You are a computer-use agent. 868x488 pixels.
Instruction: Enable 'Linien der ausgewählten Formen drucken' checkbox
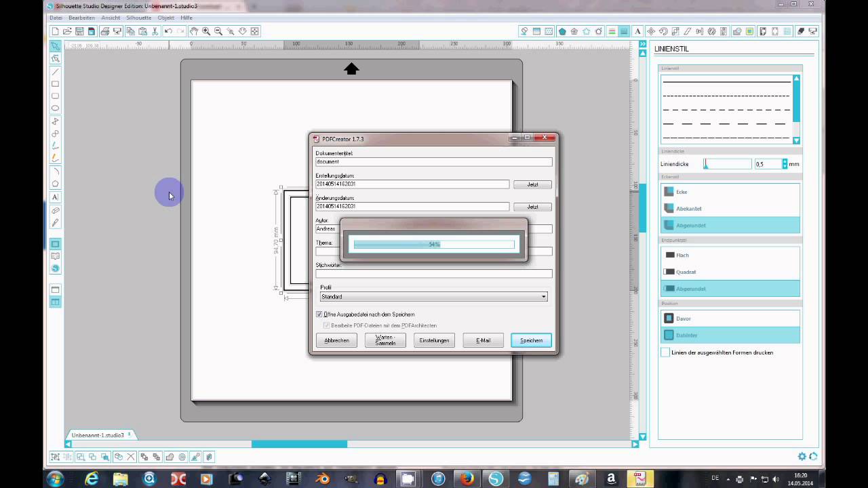coord(665,352)
